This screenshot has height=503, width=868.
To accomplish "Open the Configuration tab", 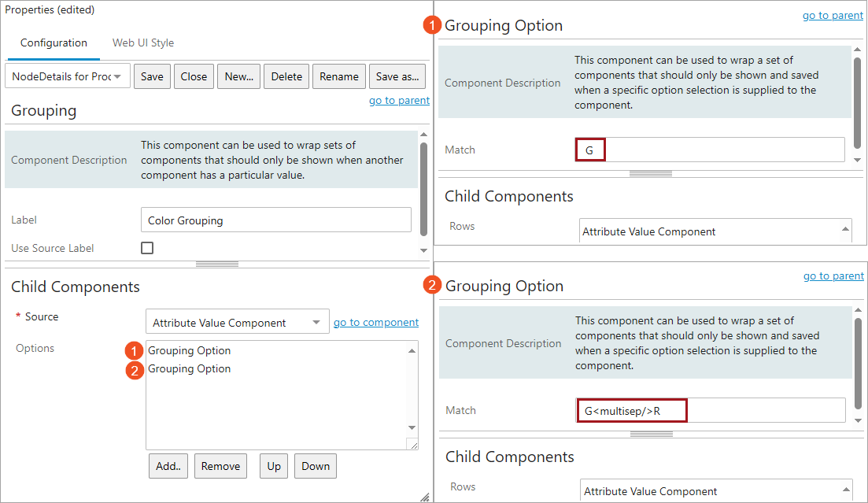I will tap(54, 43).
